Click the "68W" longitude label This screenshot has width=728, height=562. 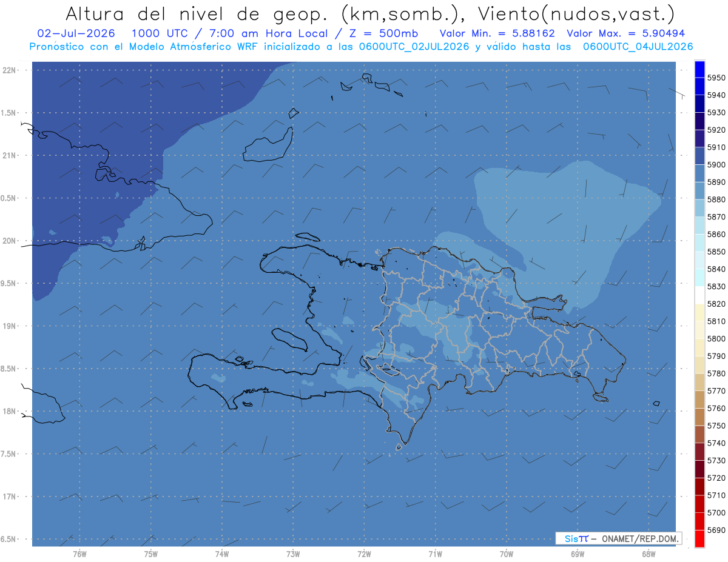pyautogui.click(x=649, y=554)
